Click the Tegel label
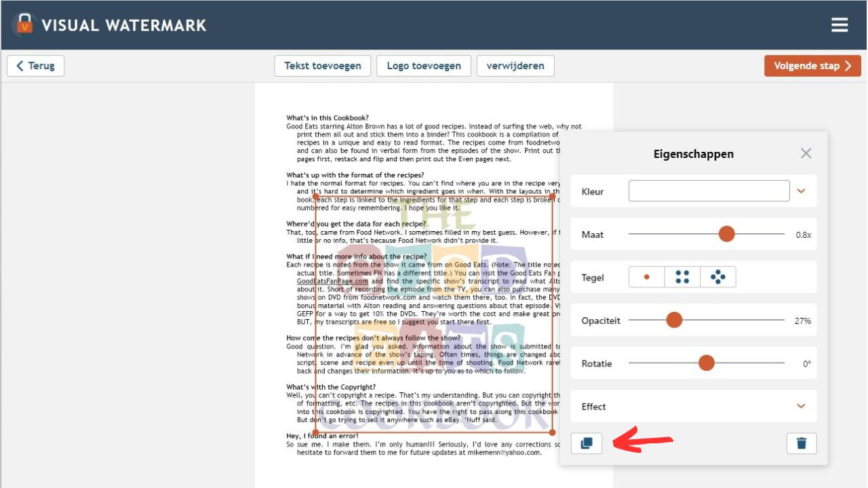 (x=593, y=277)
